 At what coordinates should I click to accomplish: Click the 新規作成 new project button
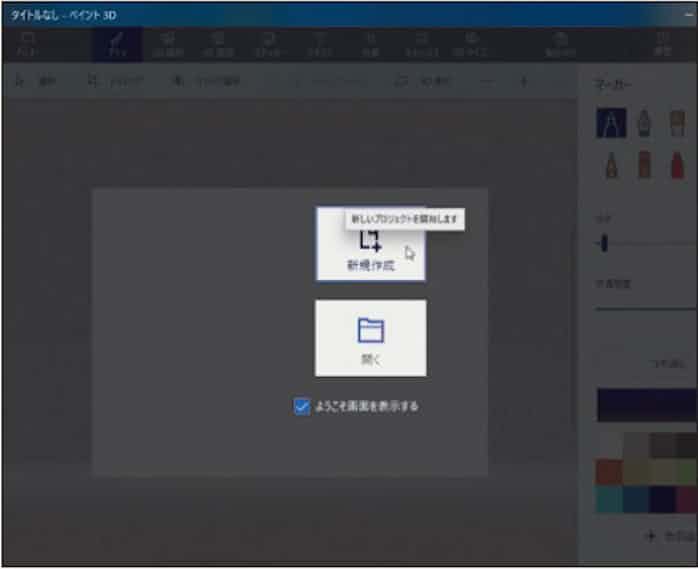point(370,247)
